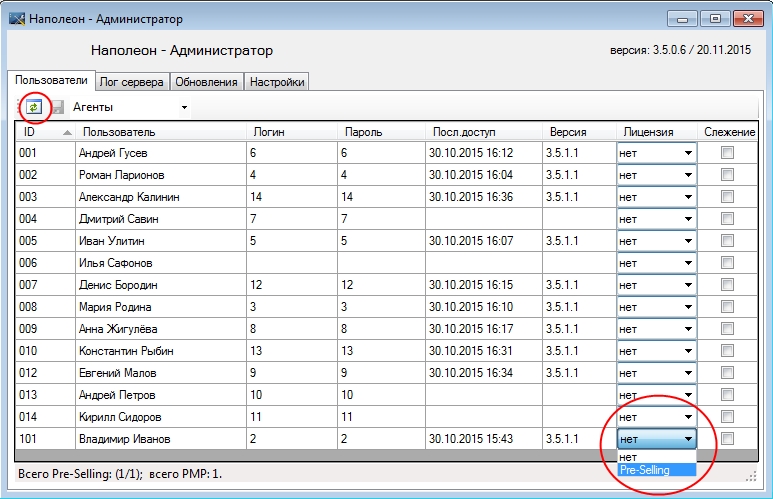Image resolution: width=773 pixels, height=499 pixels.
Task: Sort by the Посл.доступ column header
Action: tap(484, 132)
